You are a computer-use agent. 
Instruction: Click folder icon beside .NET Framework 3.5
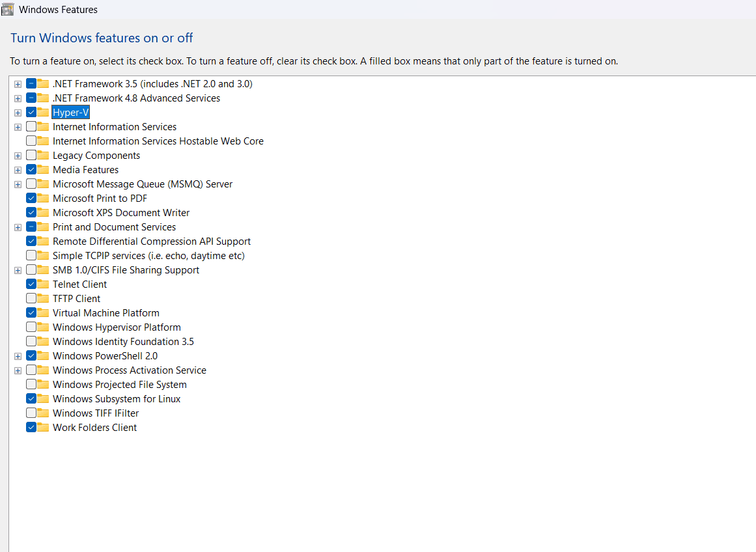[x=44, y=84]
